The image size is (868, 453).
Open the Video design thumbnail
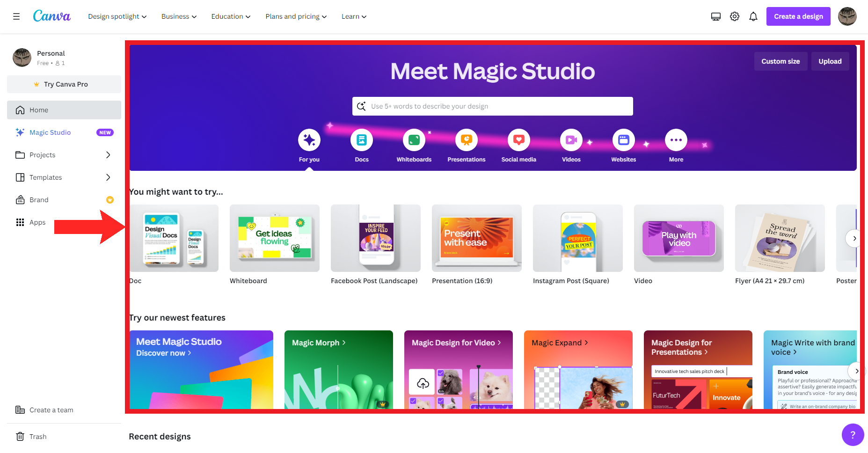[679, 238]
